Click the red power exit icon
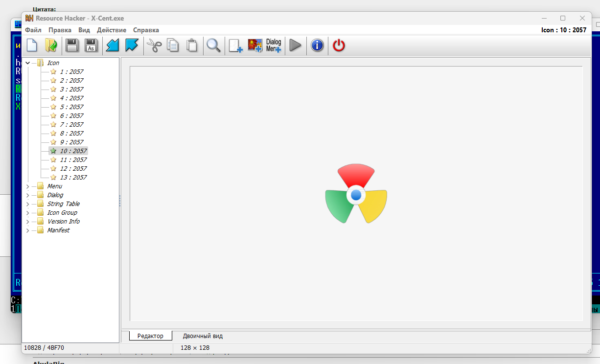The height and width of the screenshot is (364, 600). pos(339,45)
